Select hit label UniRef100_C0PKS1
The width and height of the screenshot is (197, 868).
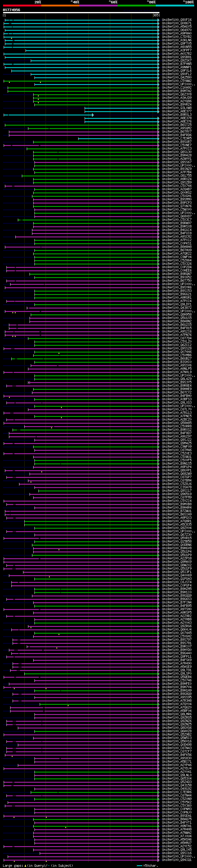tap(177, 243)
